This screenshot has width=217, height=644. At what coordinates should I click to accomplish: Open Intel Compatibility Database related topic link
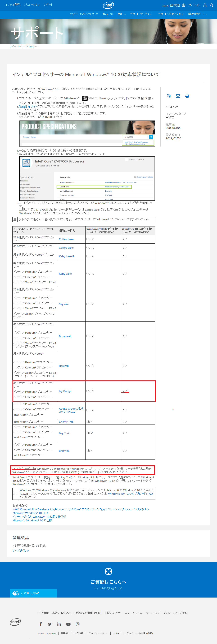pos(81,509)
